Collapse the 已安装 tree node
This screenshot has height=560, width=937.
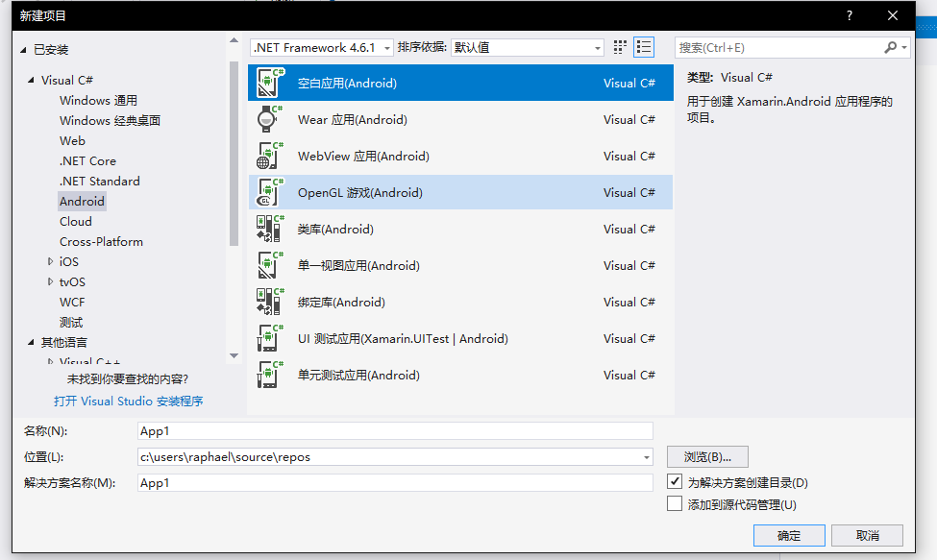coord(23,50)
